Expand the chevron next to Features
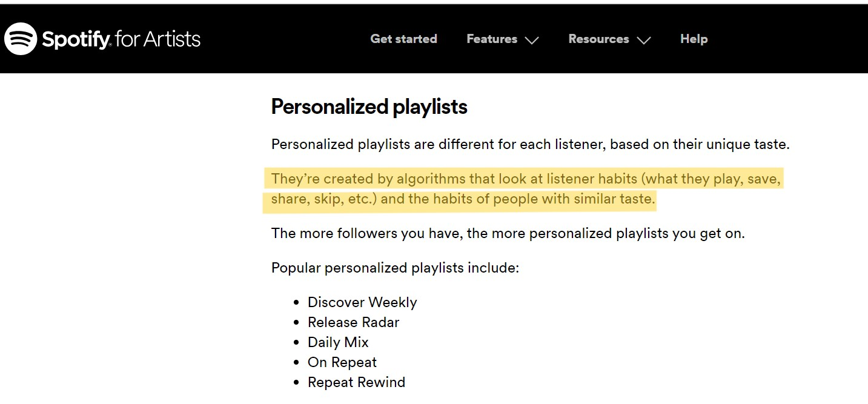Viewport: 868px width, 404px height. [532, 41]
